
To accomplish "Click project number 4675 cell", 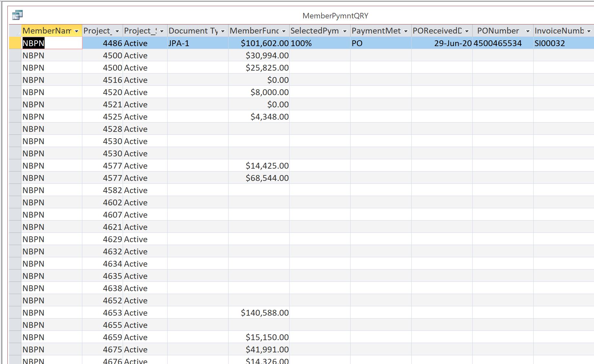I will click(103, 349).
